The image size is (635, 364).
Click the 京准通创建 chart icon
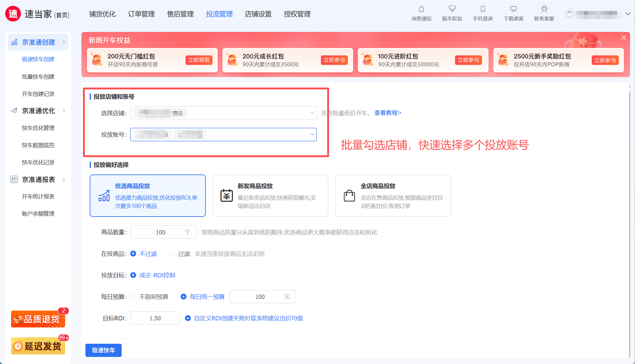click(x=14, y=42)
